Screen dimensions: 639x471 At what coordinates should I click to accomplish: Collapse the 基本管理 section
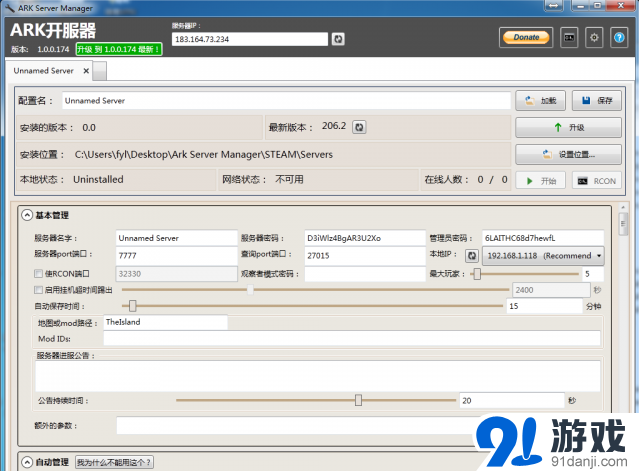[x=27, y=215]
